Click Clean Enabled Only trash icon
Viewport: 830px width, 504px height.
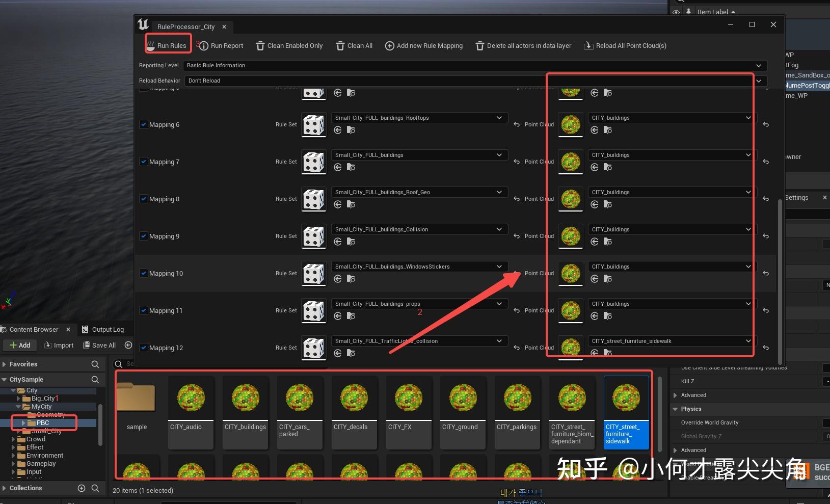260,45
